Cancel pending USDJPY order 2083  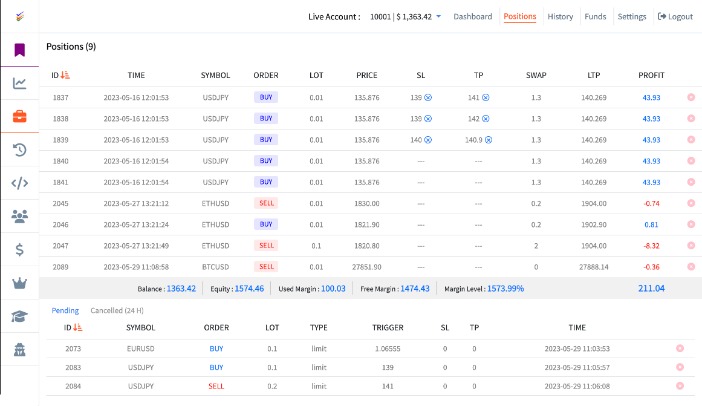click(680, 367)
